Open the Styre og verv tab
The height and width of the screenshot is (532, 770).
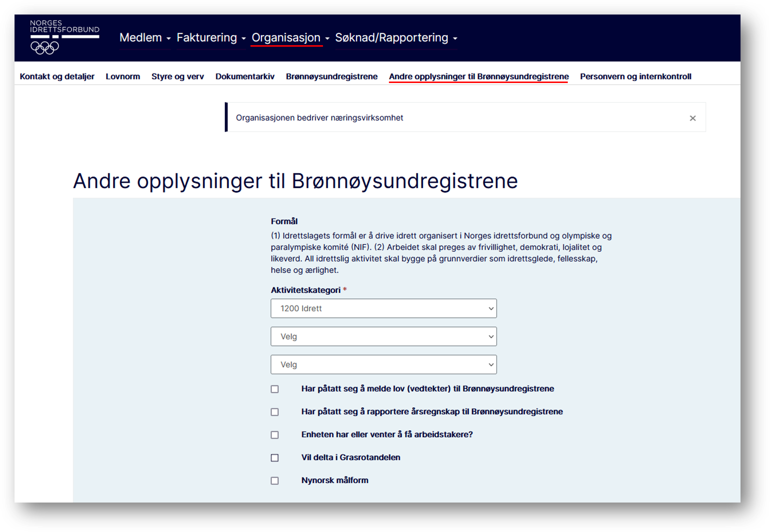[x=178, y=76]
